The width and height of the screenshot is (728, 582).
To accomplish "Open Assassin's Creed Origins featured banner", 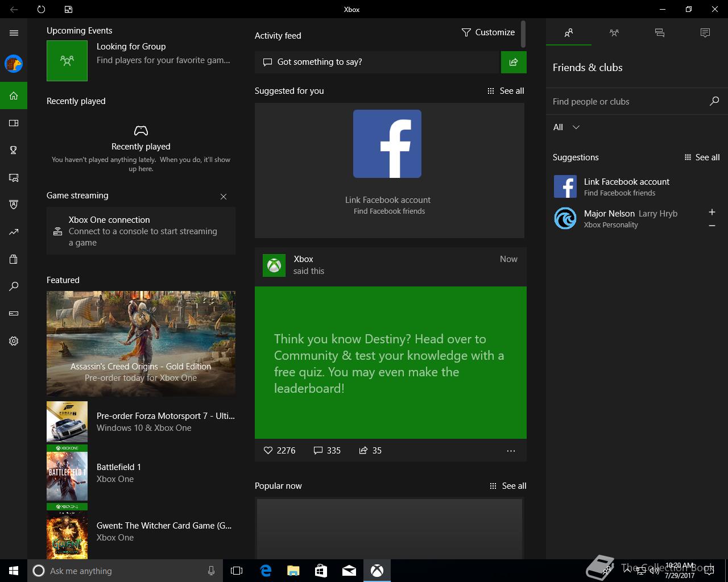I will (x=141, y=343).
